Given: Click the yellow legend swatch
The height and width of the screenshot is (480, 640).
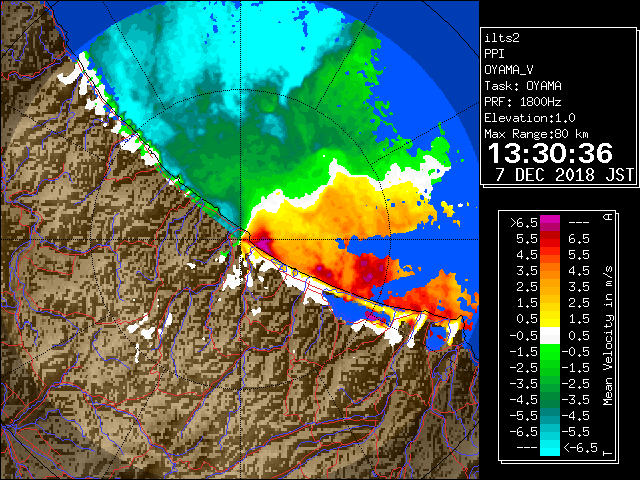Looking at the screenshot, I should 550,319.
